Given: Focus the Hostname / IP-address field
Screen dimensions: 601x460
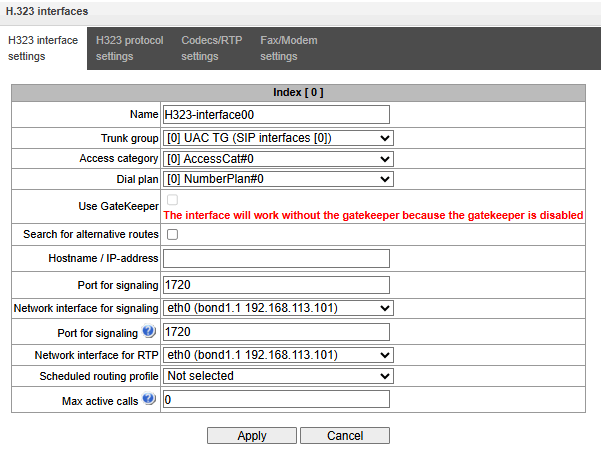Looking at the screenshot, I should pos(275,259).
